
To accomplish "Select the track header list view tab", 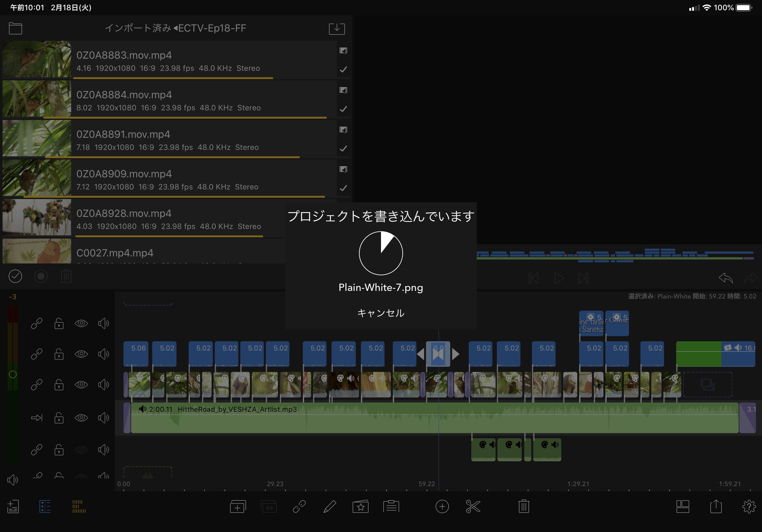I will pyautogui.click(x=45, y=506).
